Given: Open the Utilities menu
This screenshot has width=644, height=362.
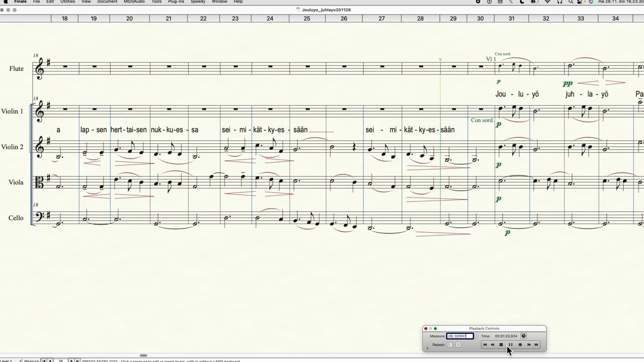Looking at the screenshot, I should tap(68, 2).
